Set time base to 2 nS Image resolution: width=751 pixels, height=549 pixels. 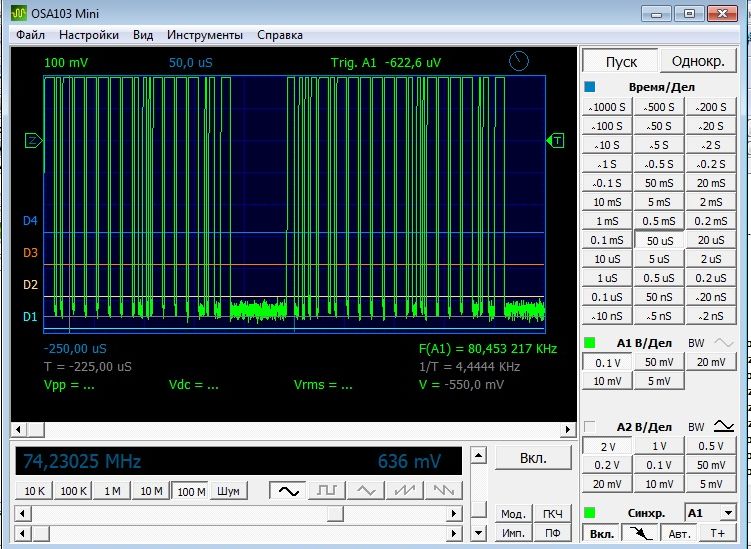711,316
